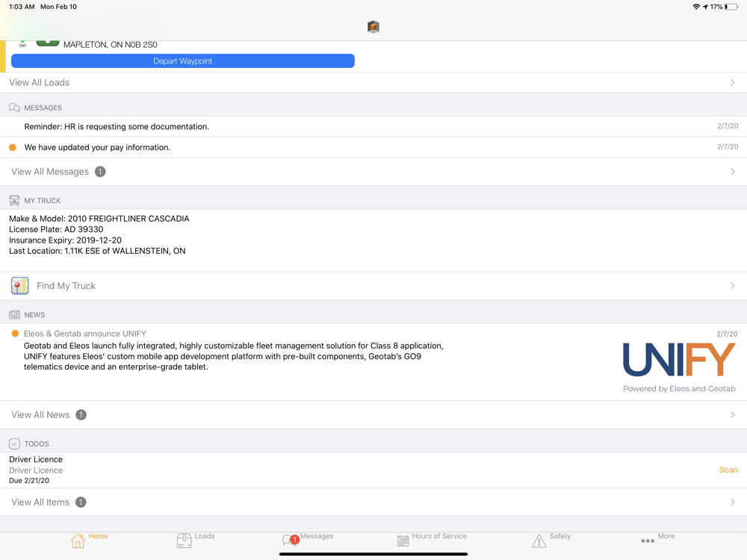This screenshot has width=747, height=560.
Task: Tap the Loads box icon
Action: (x=184, y=541)
